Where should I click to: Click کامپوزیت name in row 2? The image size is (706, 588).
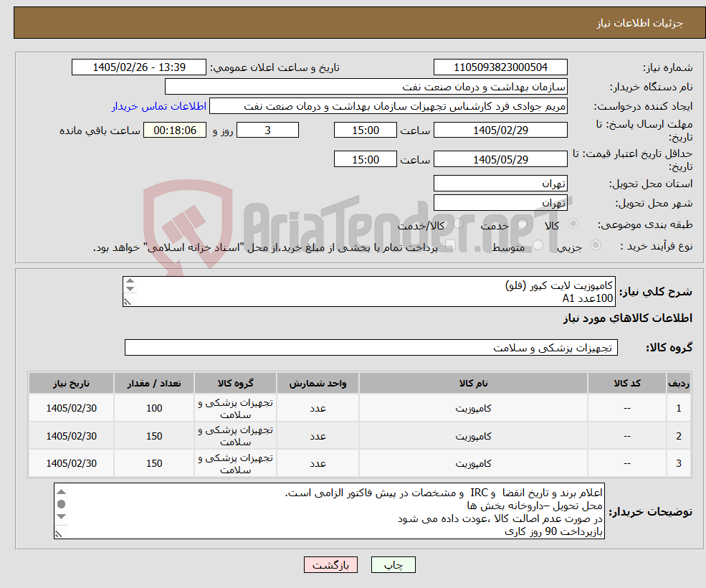(473, 436)
